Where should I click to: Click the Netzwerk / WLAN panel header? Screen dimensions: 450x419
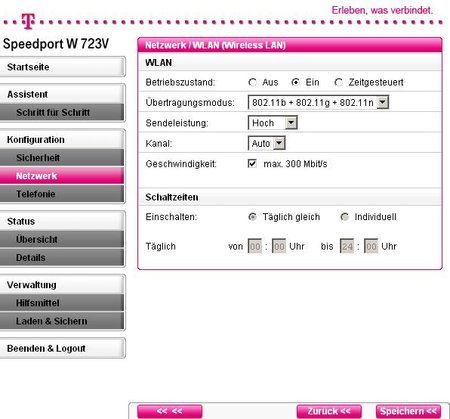click(x=290, y=45)
